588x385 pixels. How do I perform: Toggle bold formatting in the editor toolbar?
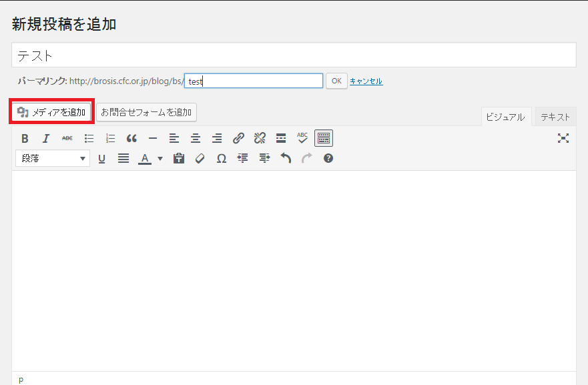pos(25,138)
